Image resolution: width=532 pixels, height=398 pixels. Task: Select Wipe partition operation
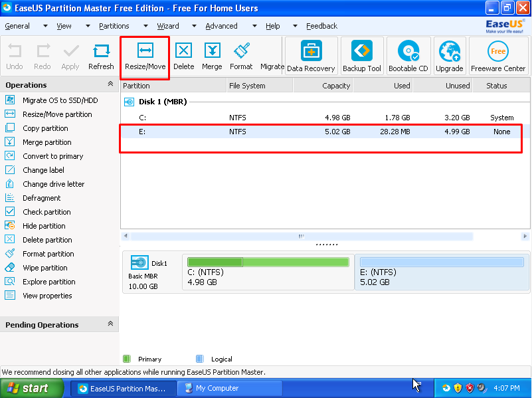(x=44, y=267)
